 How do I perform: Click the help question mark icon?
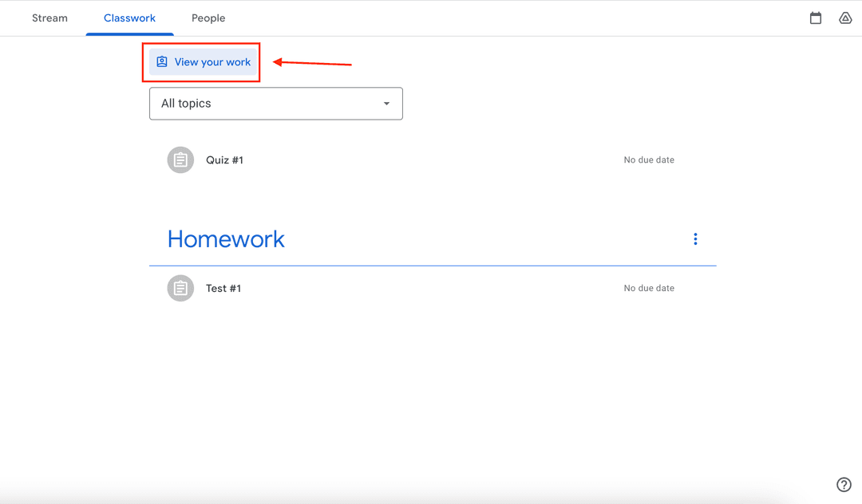coord(844,484)
